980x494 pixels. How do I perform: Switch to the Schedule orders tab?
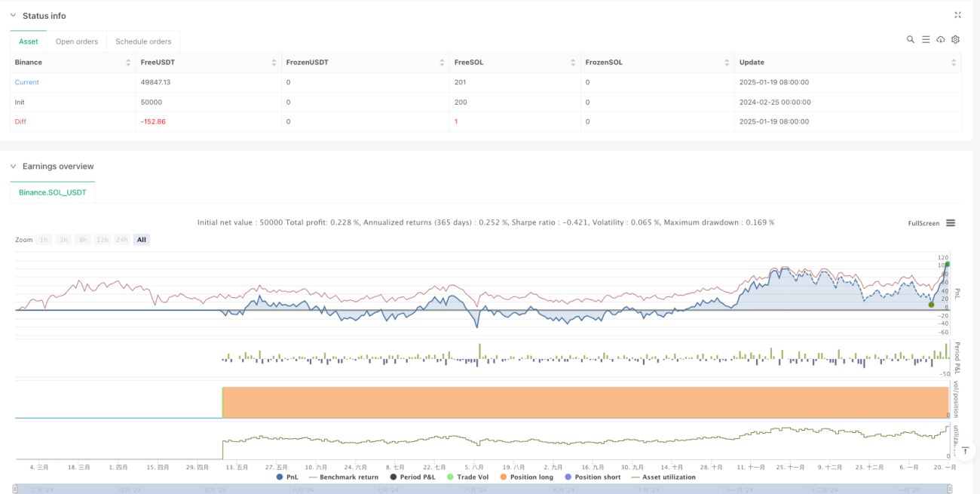(x=143, y=41)
